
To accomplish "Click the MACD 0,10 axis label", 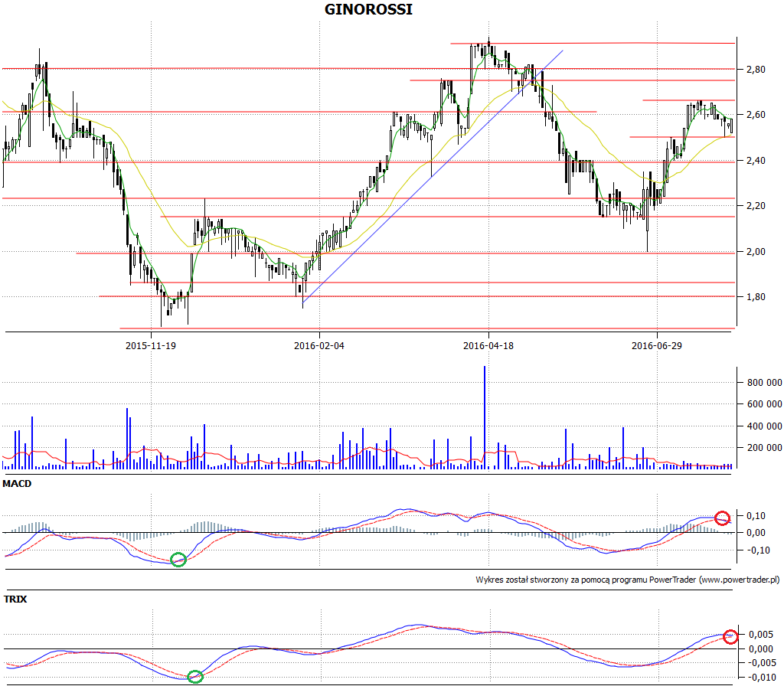I will click(x=757, y=515).
